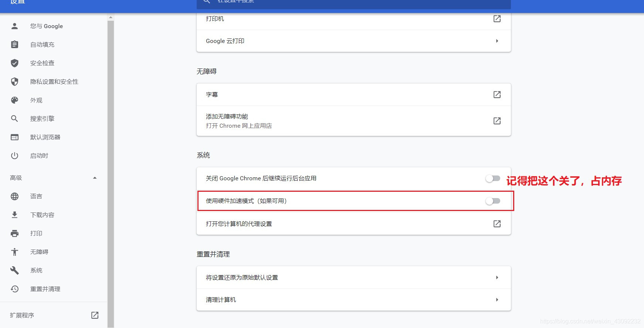Image resolution: width=644 pixels, height=328 pixels.
Task: Select 打印 in sidebar
Action: click(36, 233)
